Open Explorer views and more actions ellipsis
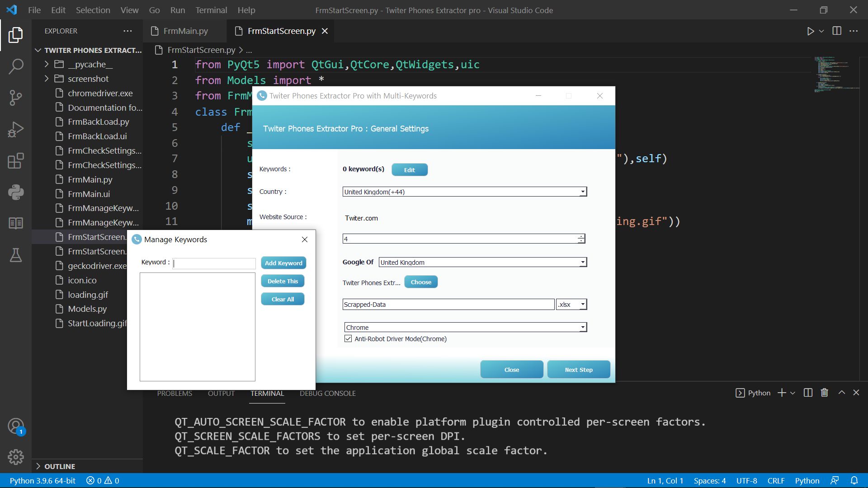This screenshot has height=488, width=868. tap(127, 31)
